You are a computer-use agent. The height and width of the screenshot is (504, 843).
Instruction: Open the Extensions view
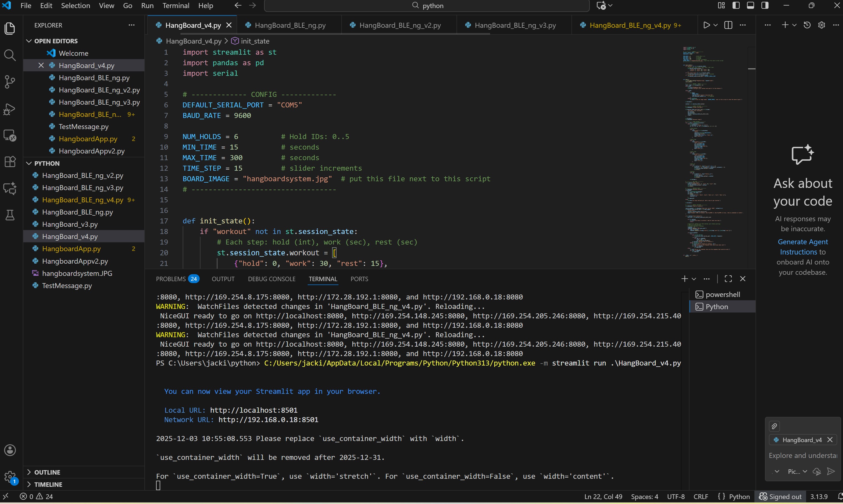coord(10,162)
